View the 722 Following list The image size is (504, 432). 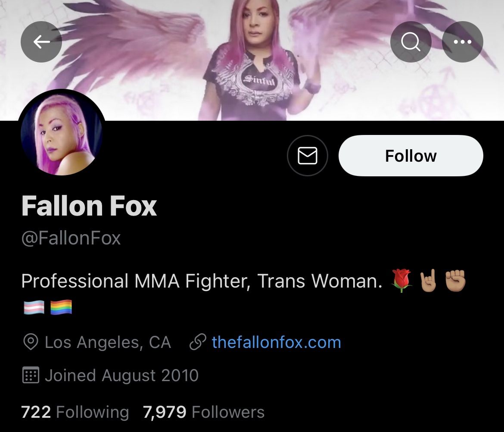click(75, 412)
